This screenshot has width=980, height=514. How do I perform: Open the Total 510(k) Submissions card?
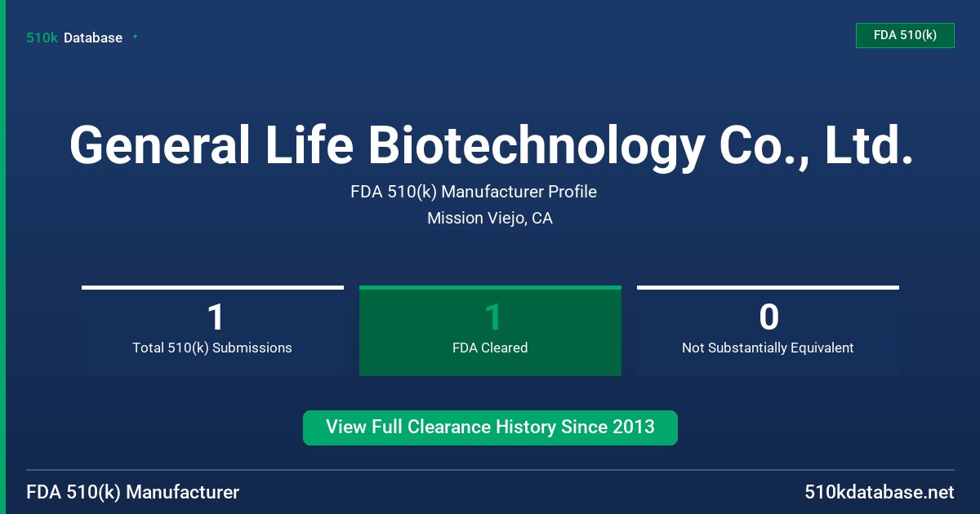(x=212, y=330)
